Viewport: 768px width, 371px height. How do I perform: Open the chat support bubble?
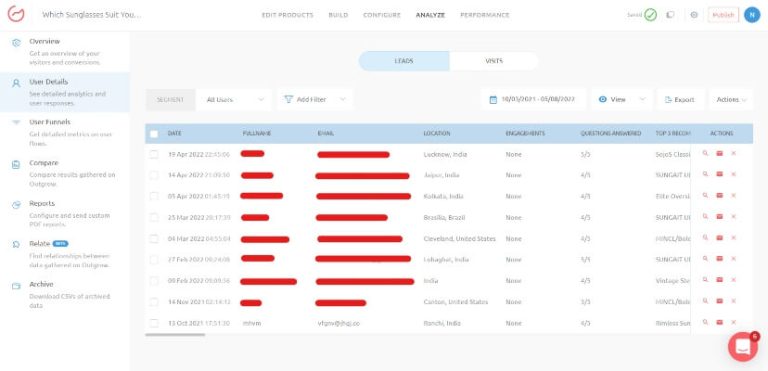coord(743,346)
